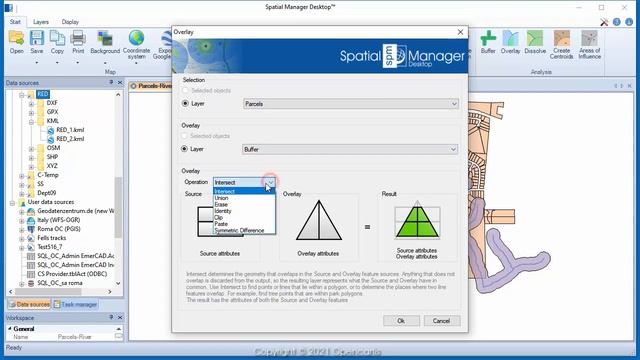Choose Intersect from Operation list

coord(244,191)
